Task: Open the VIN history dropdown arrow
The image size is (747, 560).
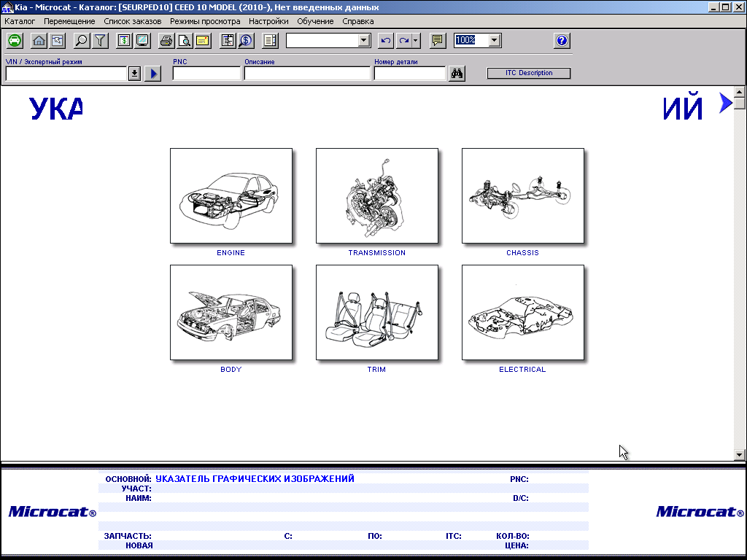Action: (x=134, y=74)
